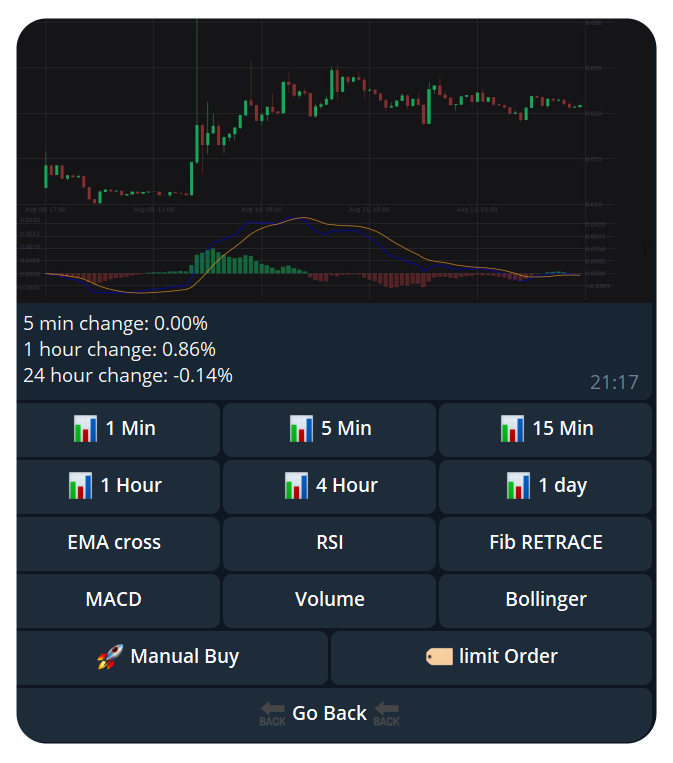Screen dimensions: 673x763
Task: Open the RSI indicator
Action: coord(329,543)
